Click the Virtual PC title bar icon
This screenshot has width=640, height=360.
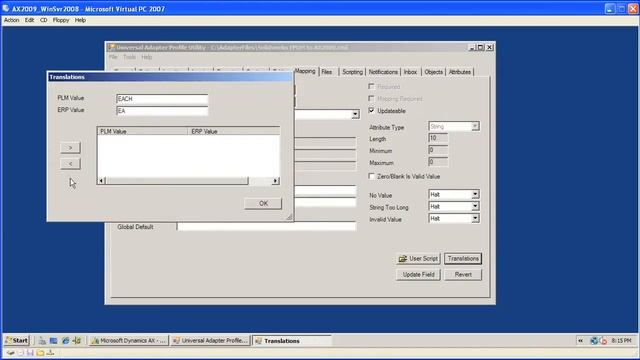tap(6, 8)
